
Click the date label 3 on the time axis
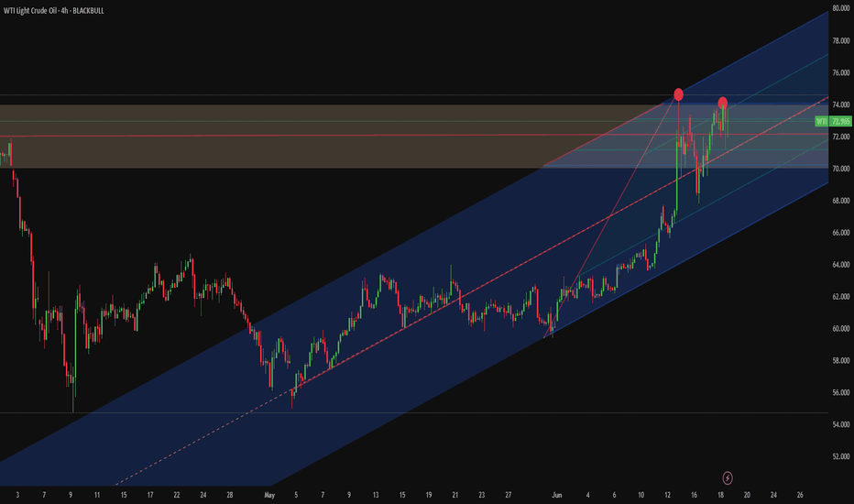click(17, 495)
